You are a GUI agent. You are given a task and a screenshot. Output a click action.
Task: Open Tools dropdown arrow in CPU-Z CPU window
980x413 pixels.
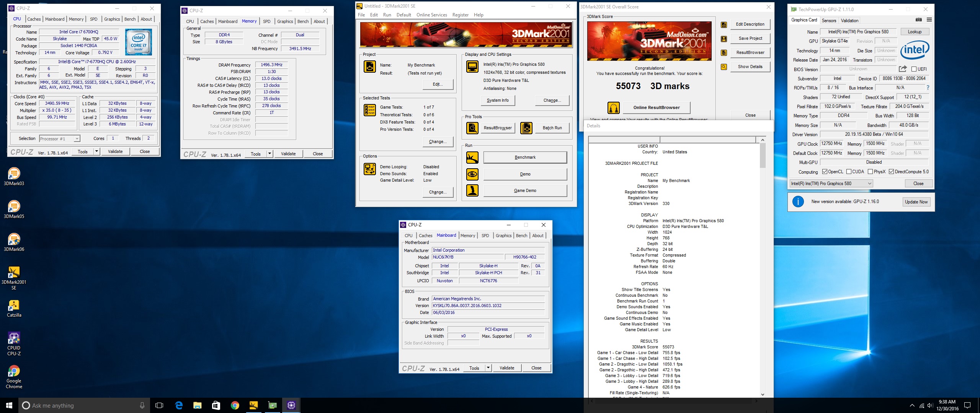click(96, 151)
